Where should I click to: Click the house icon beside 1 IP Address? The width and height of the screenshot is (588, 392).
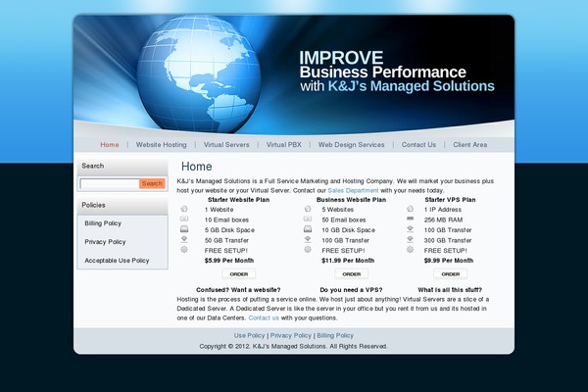(x=411, y=209)
